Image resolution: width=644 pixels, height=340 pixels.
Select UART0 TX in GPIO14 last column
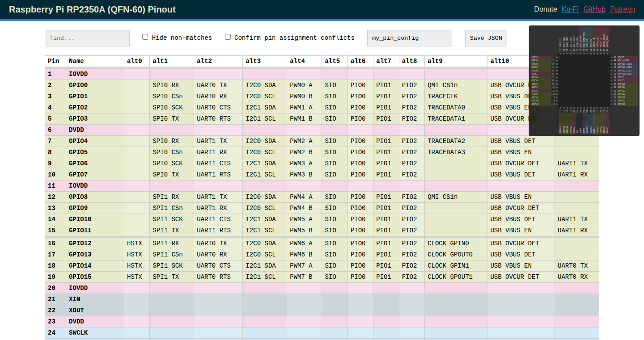[577, 266]
